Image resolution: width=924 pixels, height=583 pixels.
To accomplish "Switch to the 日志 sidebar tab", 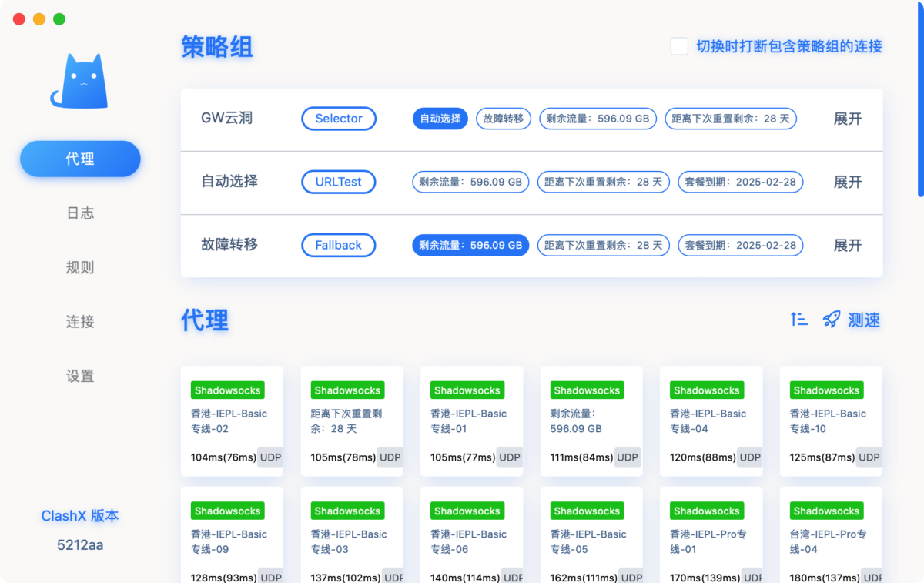I will (x=80, y=213).
